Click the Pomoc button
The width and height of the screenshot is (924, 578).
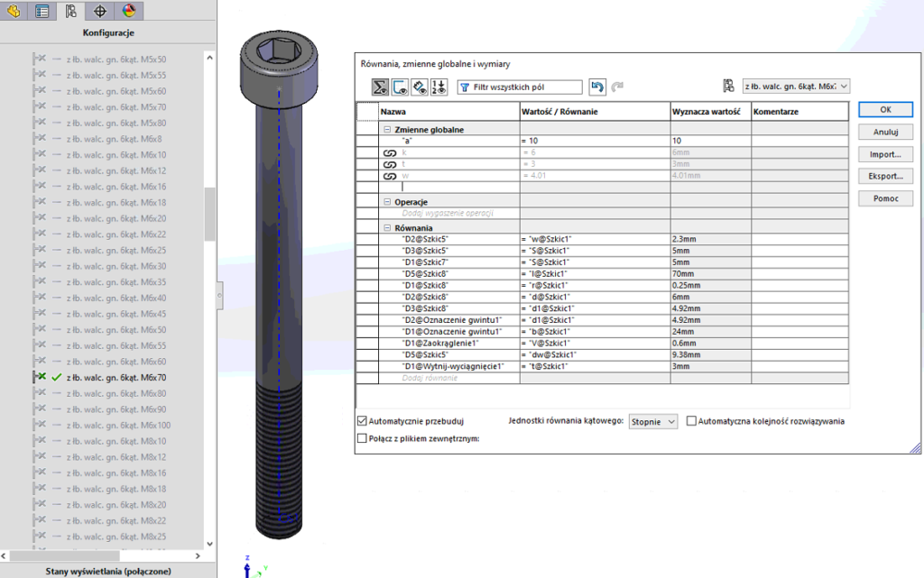pyautogui.click(x=885, y=198)
